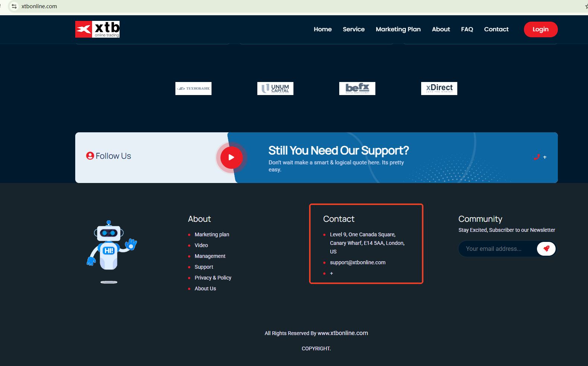
Task: Click the Follow Us label
Action: click(x=113, y=156)
